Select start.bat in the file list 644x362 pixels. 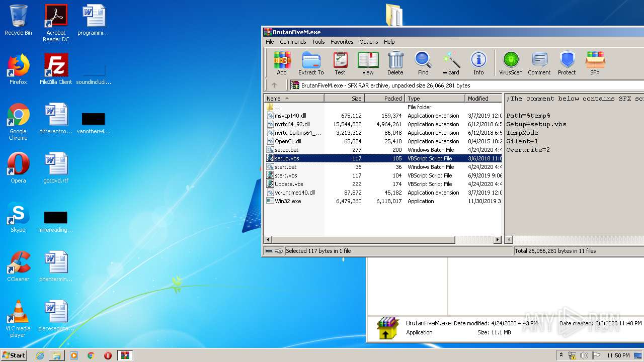point(383,167)
